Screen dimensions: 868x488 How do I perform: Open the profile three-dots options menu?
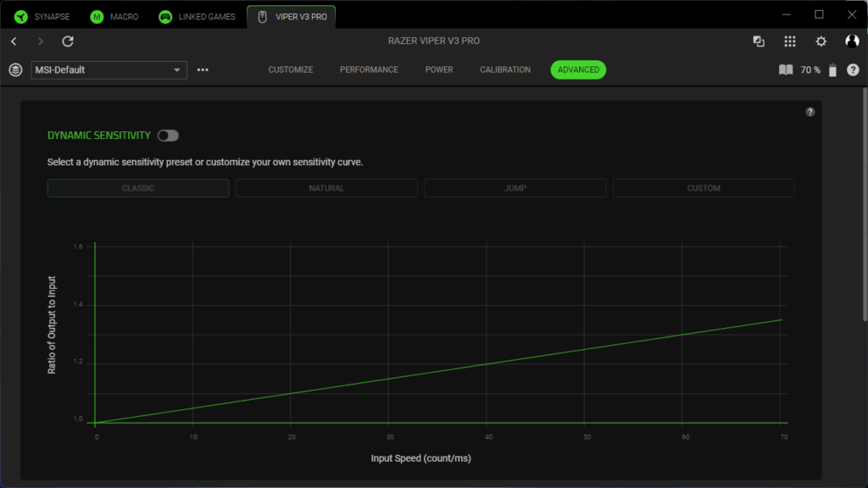(203, 69)
